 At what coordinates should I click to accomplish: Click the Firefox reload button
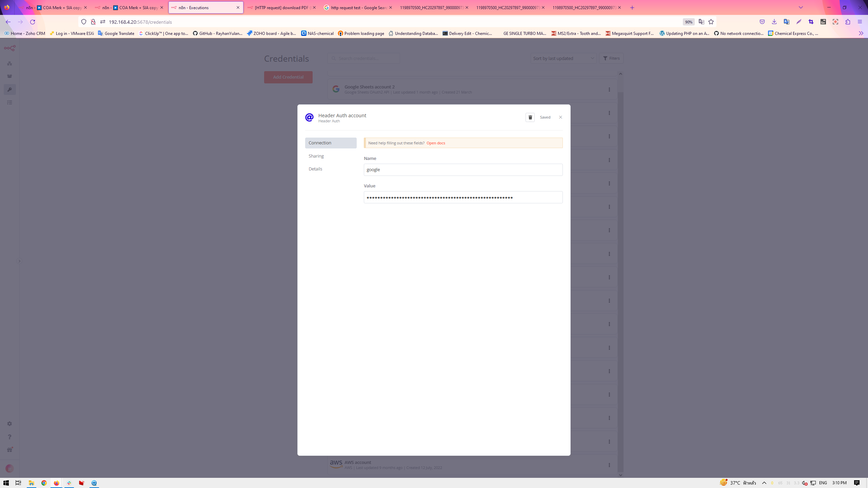[x=33, y=22]
